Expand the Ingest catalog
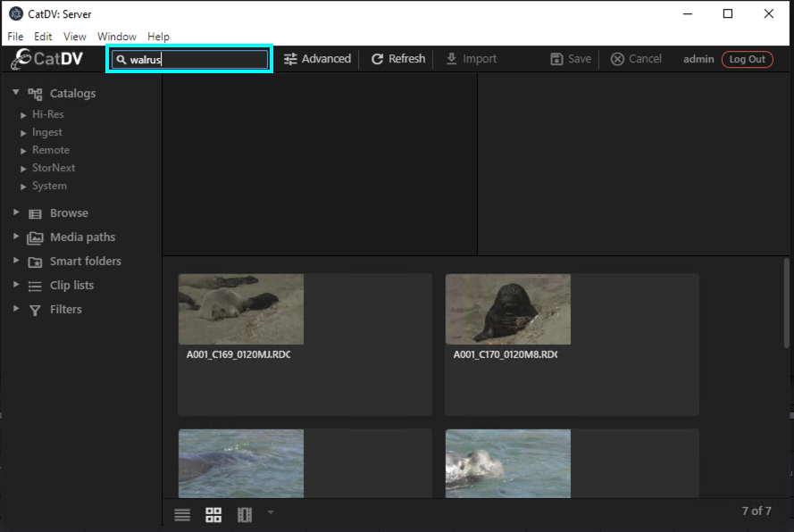The width and height of the screenshot is (794, 532). 23,133
